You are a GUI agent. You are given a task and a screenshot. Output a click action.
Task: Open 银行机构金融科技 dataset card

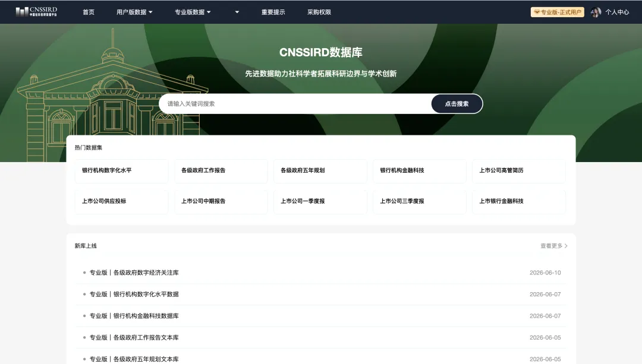pos(420,170)
